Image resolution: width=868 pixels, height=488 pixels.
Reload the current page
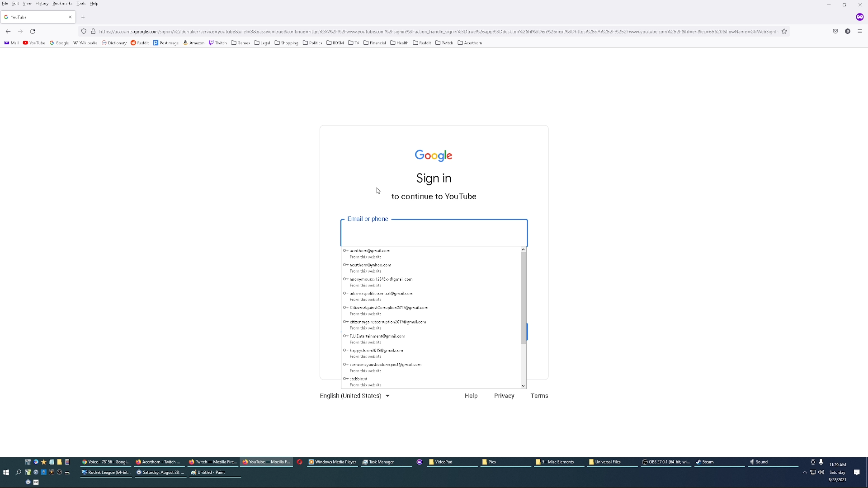pyautogui.click(x=33, y=31)
